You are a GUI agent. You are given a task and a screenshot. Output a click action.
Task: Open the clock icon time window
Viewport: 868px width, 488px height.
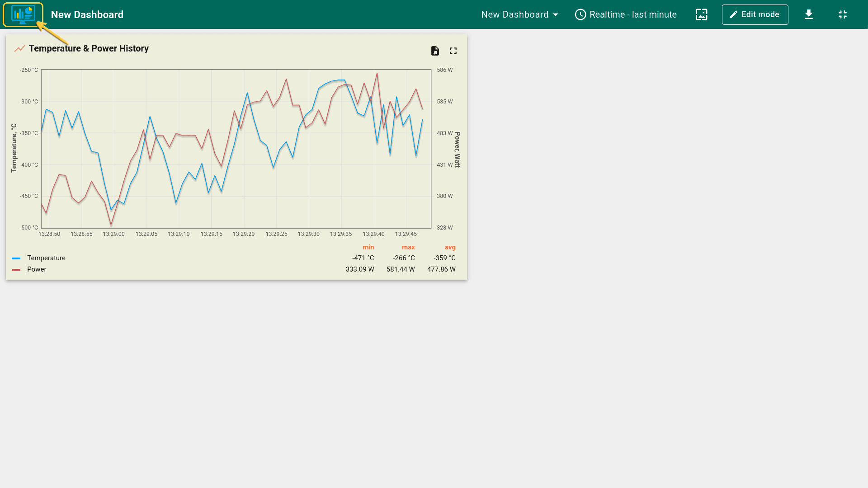(580, 14)
